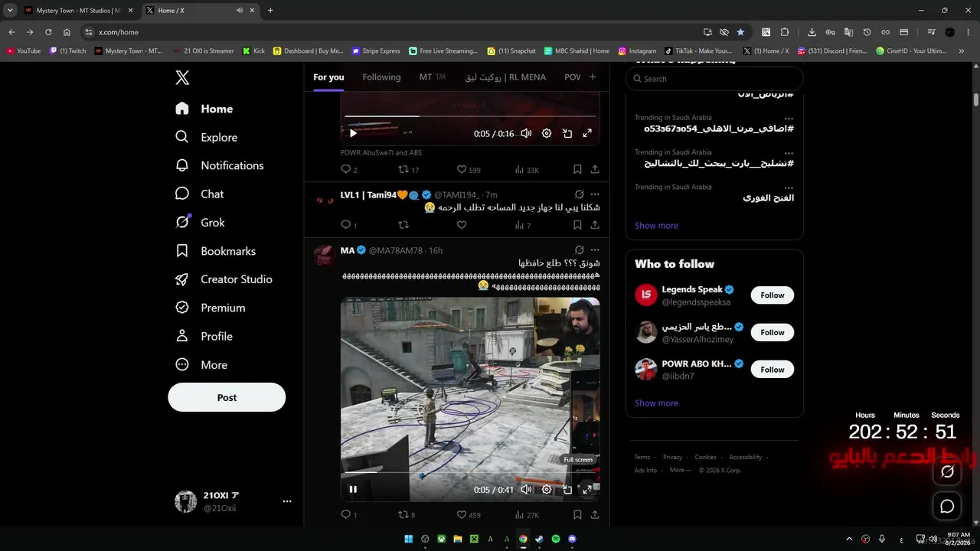Open the Windows Start menu

click(x=408, y=539)
